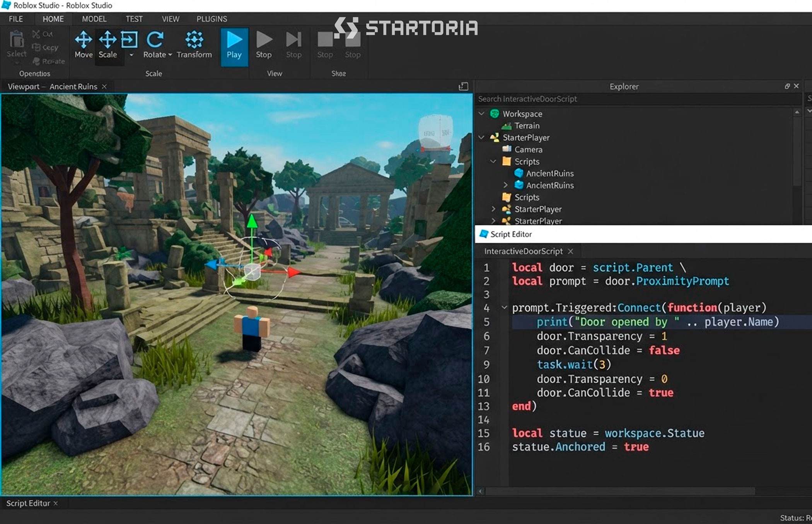Image resolution: width=812 pixels, height=524 pixels.
Task: Click the Stop button with gray triangle icon
Action: pyautogui.click(x=264, y=45)
